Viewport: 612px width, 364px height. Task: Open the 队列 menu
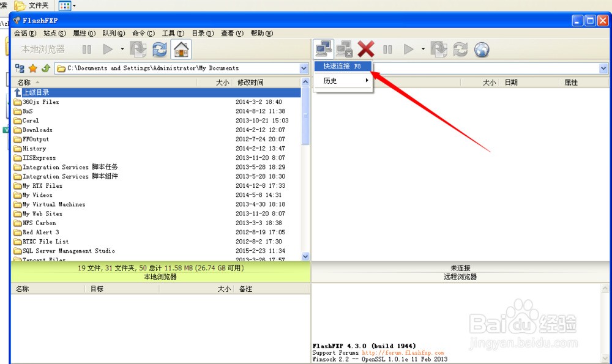[x=114, y=33]
